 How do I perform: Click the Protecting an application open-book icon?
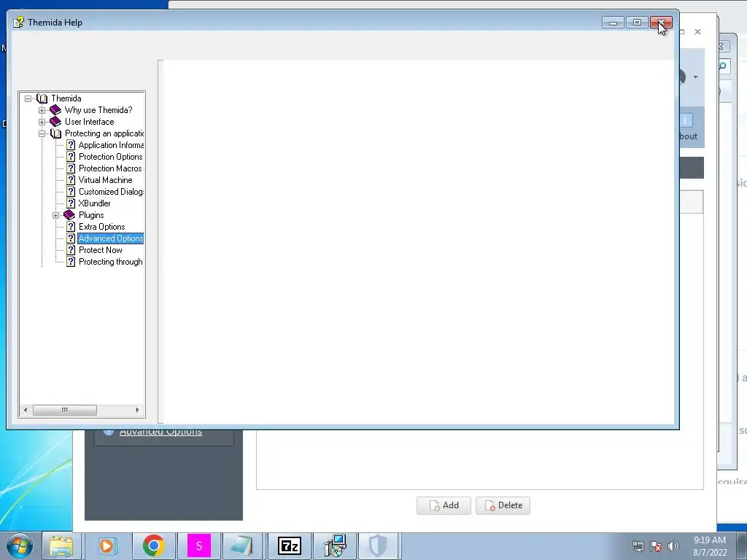[x=55, y=133]
